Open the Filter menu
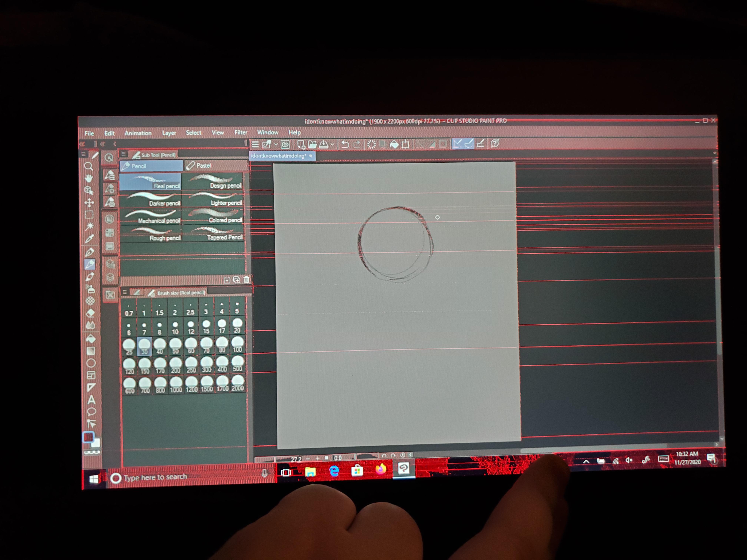This screenshot has width=747, height=560. click(x=241, y=133)
